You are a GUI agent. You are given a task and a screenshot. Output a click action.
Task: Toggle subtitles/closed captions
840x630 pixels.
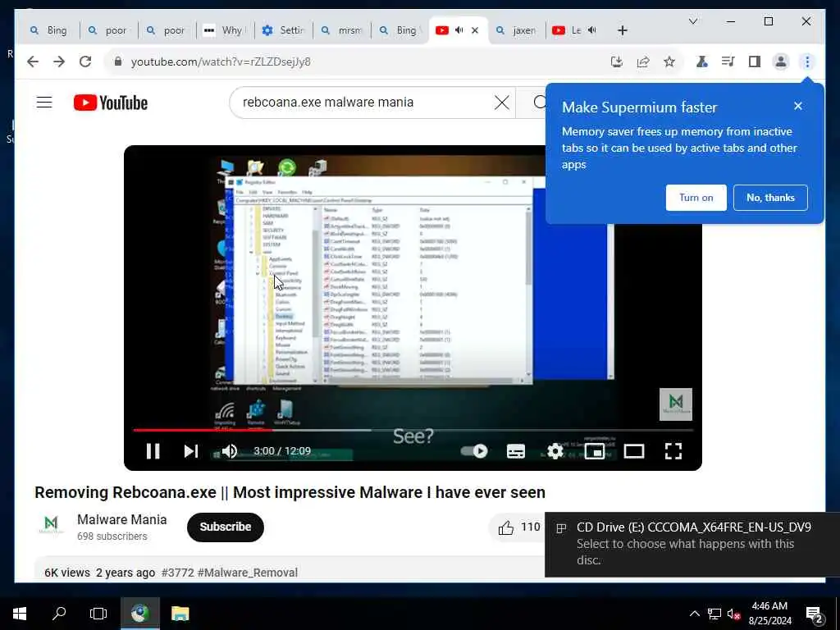coord(515,451)
